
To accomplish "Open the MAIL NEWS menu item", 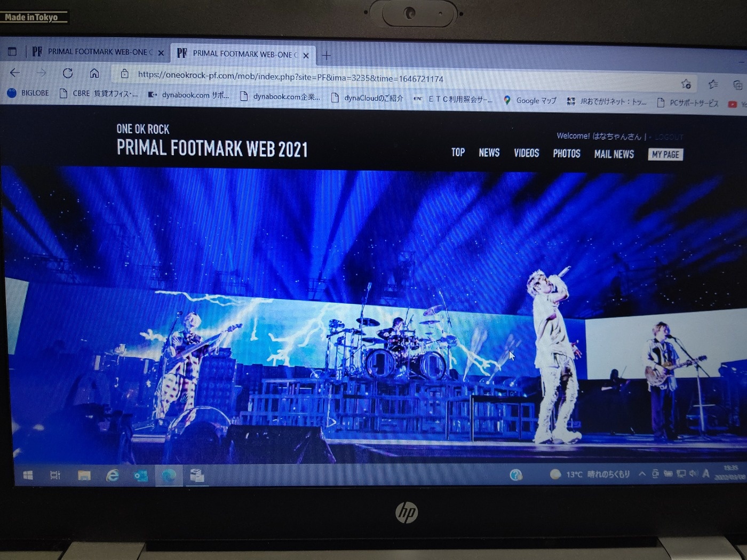I will point(614,154).
